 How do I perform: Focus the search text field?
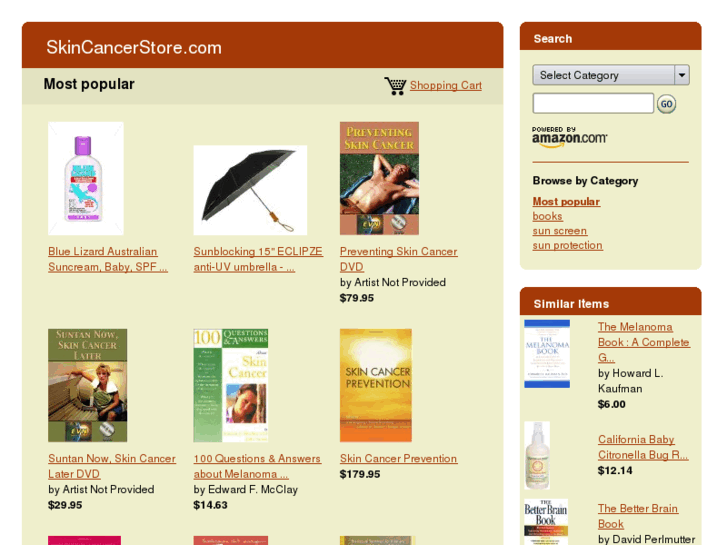coord(593,103)
